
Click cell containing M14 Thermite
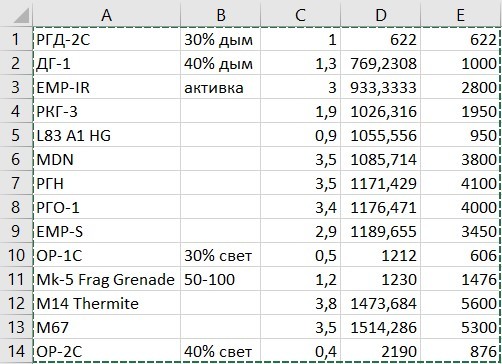(107, 303)
